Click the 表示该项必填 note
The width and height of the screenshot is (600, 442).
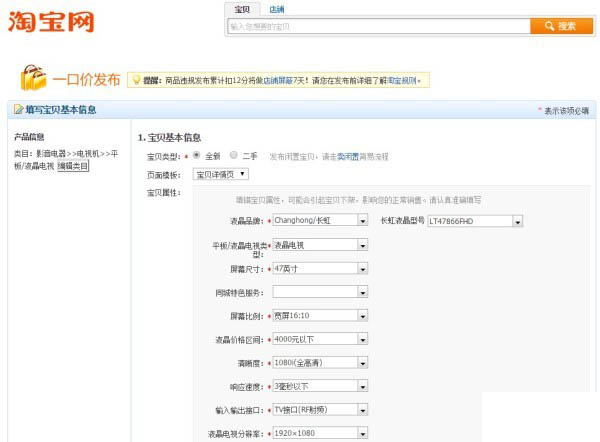click(566, 111)
